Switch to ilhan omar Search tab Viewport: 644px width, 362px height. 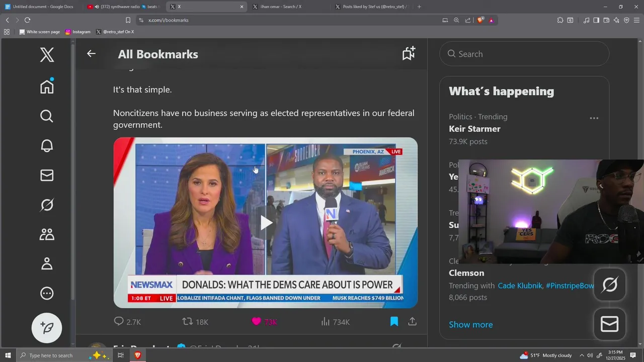(289, 7)
